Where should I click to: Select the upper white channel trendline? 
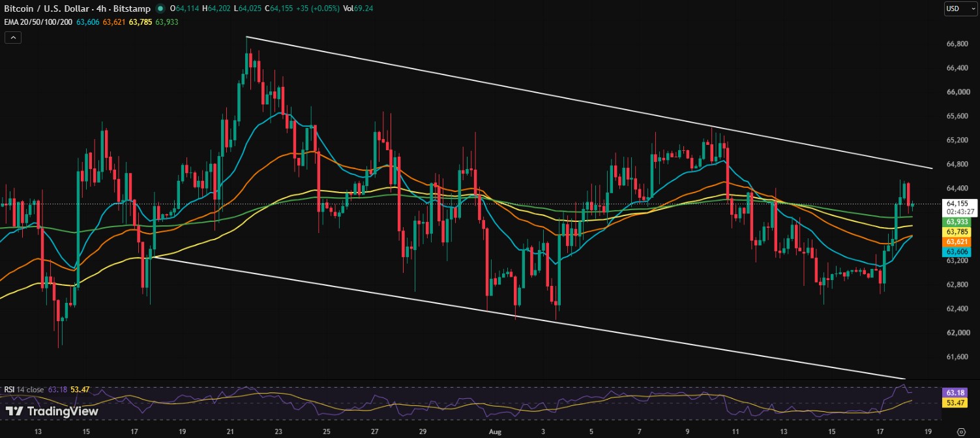tap(589, 103)
